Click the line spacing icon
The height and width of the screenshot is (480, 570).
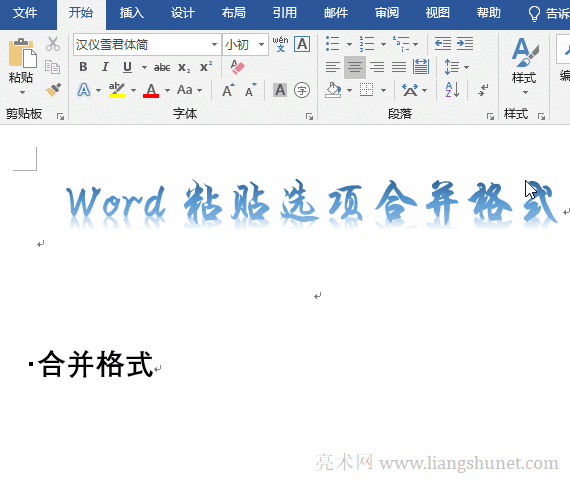[x=452, y=67]
